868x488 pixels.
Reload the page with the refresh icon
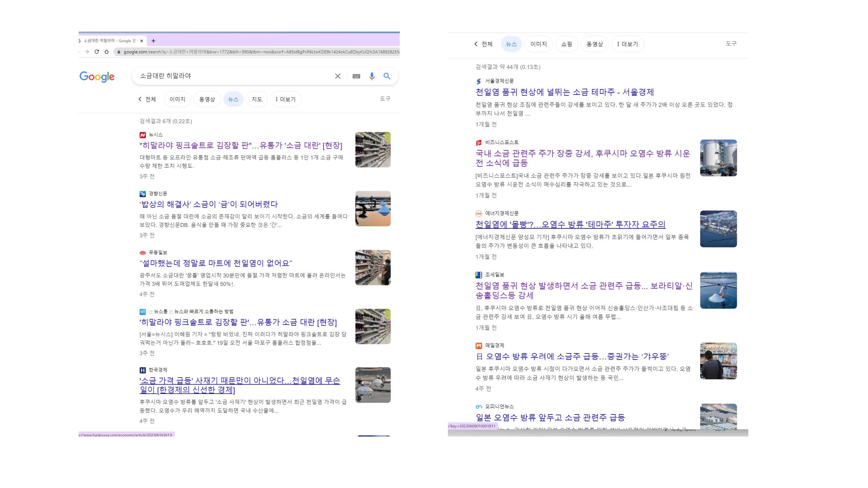(x=97, y=52)
